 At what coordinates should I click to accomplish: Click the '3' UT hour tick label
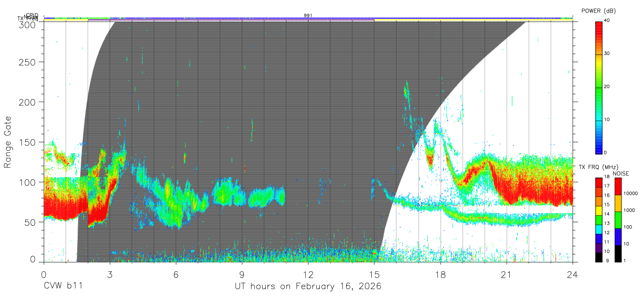pyautogui.click(x=110, y=273)
